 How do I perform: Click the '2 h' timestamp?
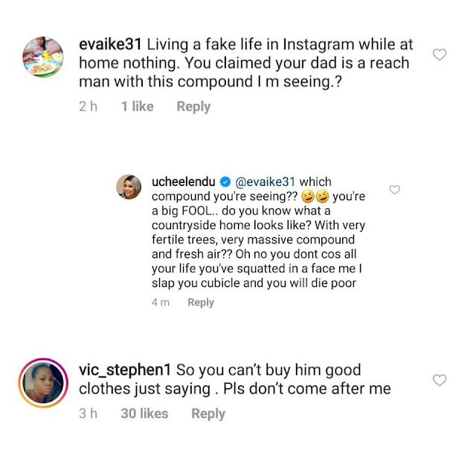[x=88, y=106]
